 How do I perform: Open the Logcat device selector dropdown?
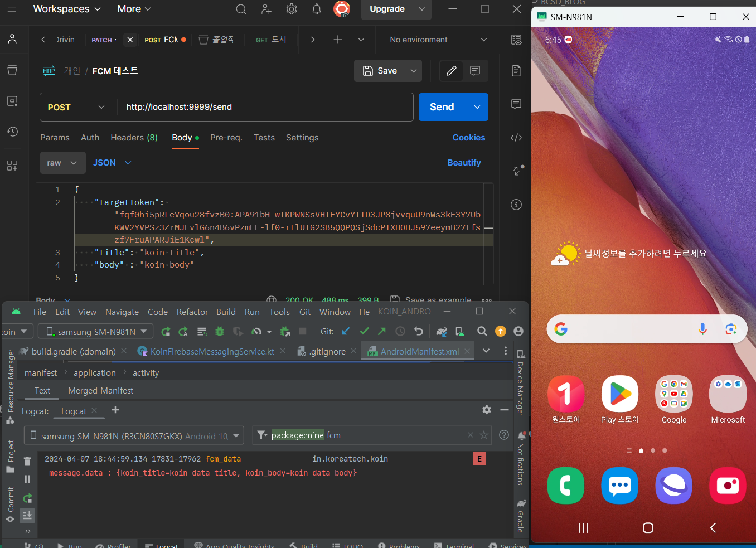[134, 435]
